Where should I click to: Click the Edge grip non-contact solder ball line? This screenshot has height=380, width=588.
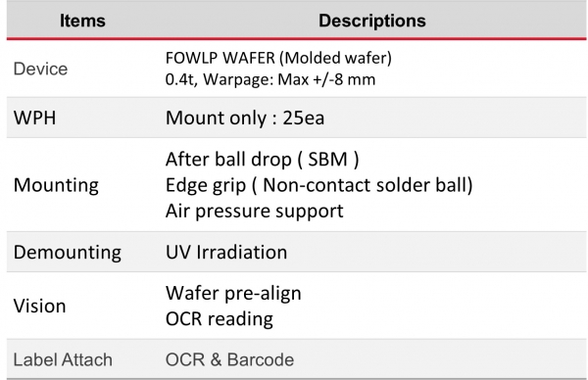click(x=319, y=185)
